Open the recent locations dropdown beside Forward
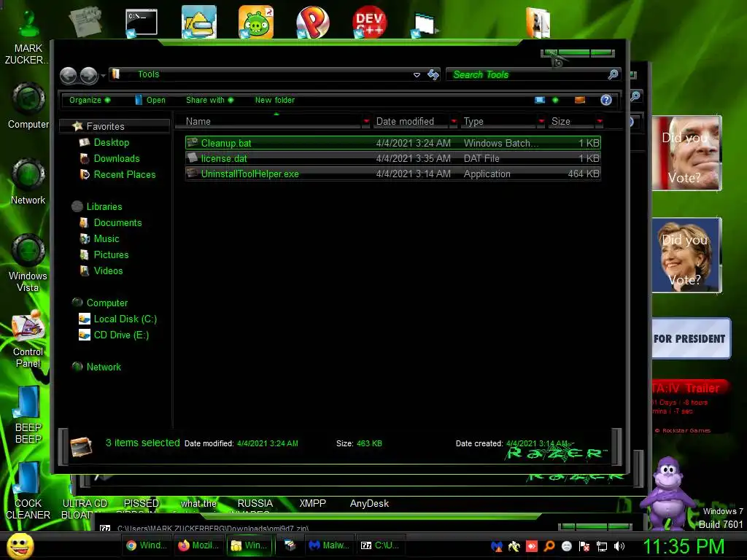747x560 pixels. [103, 76]
